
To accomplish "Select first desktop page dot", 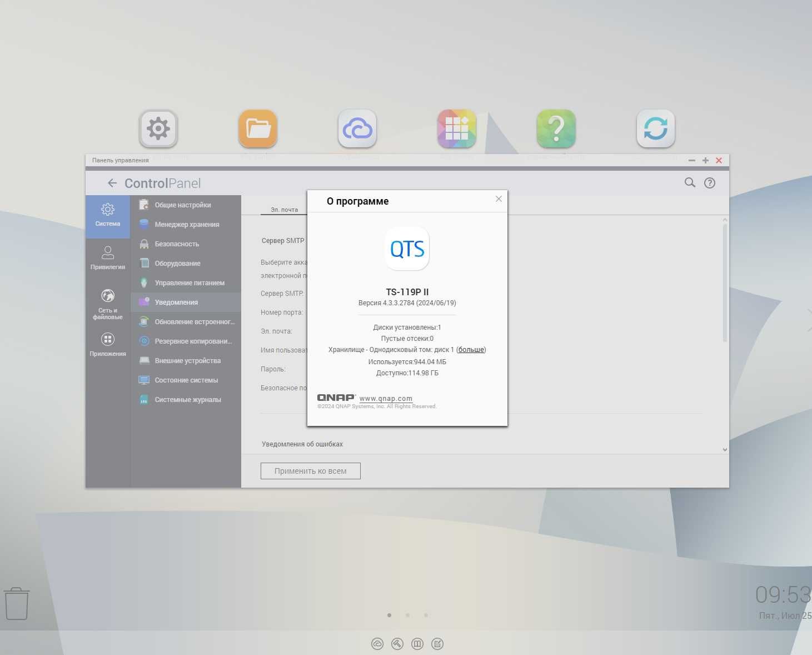I will [x=389, y=615].
